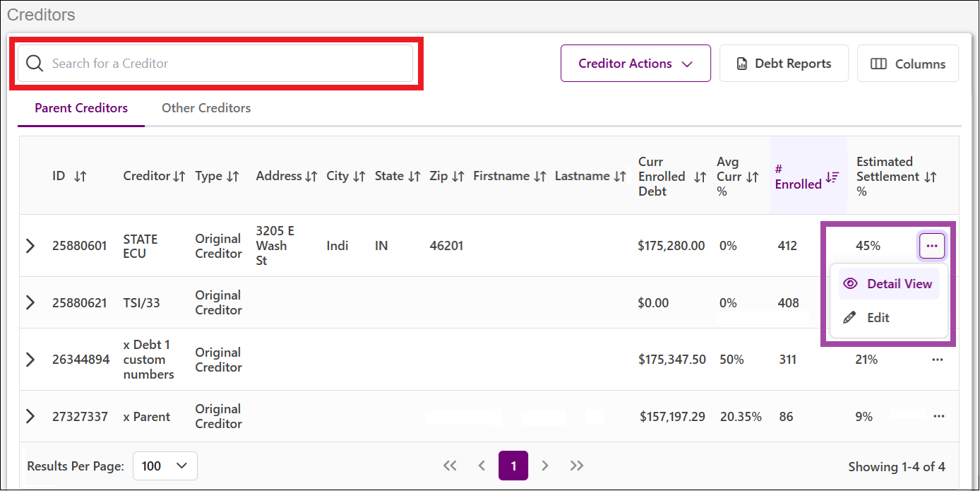
Task: Open the Creditor Actions dropdown
Action: [635, 64]
